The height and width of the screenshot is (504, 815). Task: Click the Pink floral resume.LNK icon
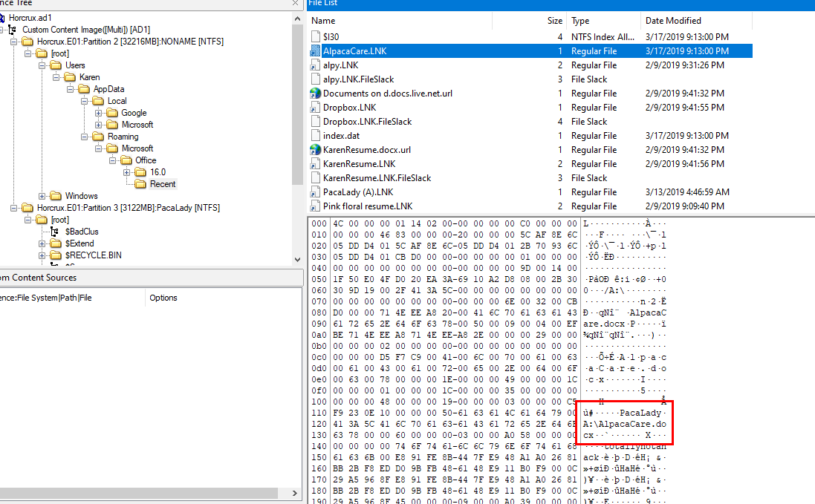(x=315, y=206)
